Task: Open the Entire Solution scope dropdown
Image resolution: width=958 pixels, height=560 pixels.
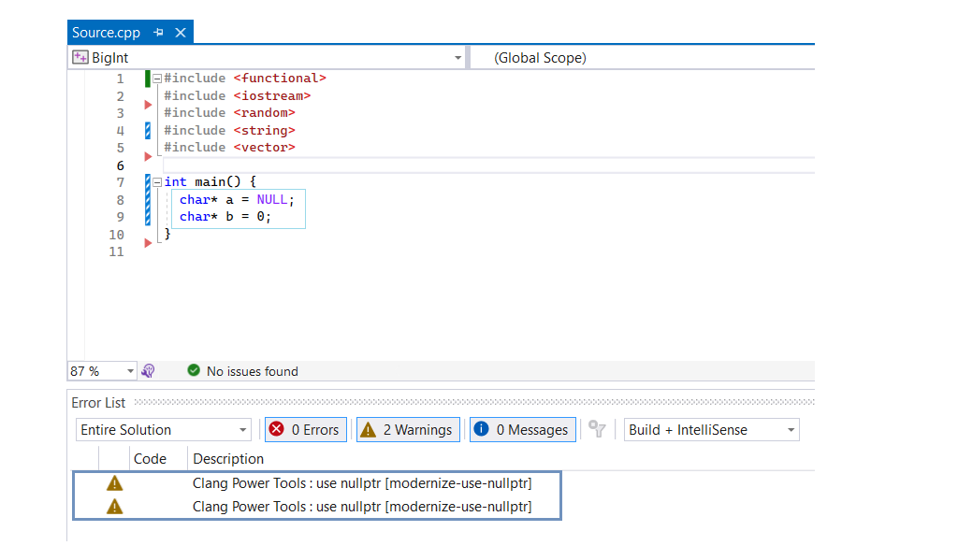Action: tap(243, 430)
